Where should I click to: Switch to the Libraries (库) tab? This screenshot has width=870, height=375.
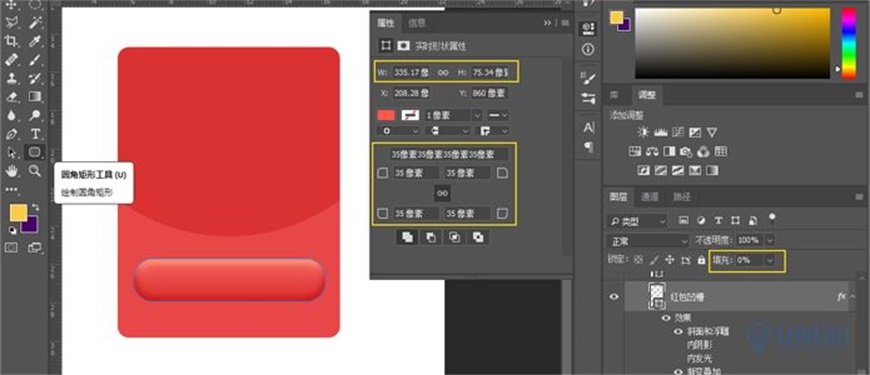[x=614, y=95]
